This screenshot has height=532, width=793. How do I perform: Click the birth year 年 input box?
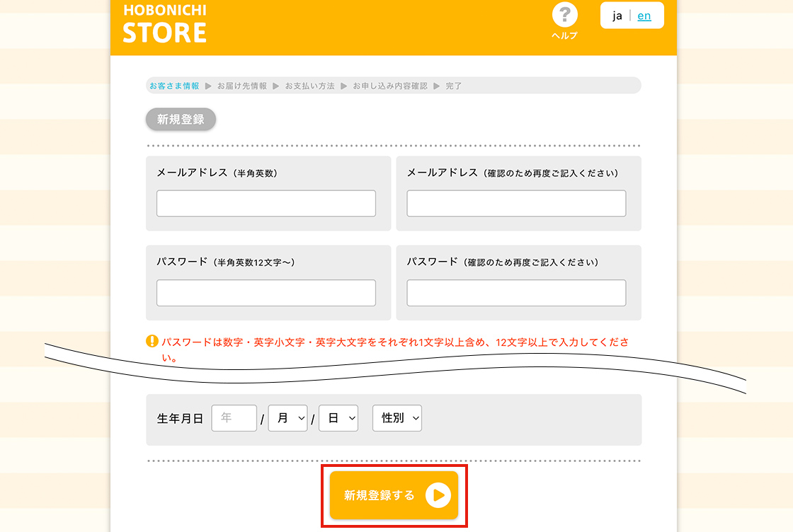pyautogui.click(x=234, y=418)
